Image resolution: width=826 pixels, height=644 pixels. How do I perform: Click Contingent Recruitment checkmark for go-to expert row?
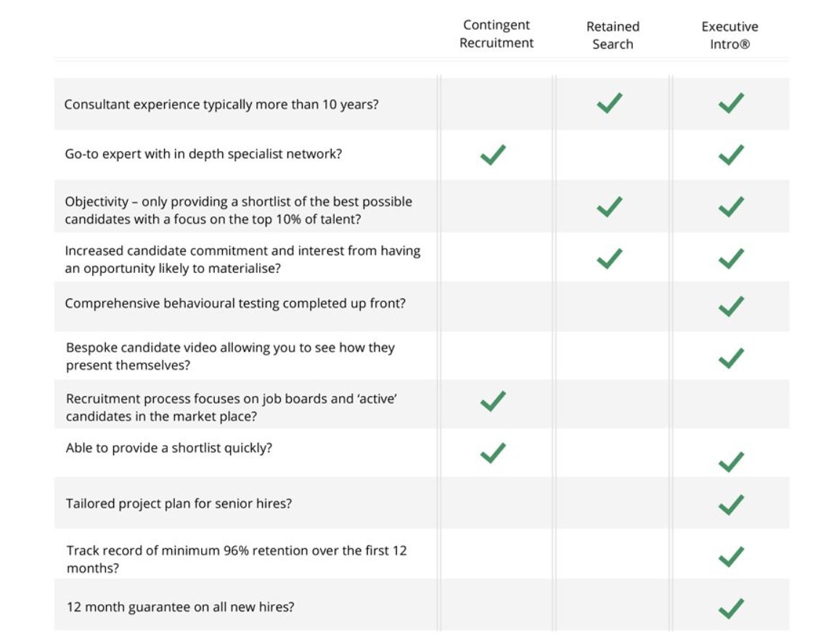point(493,155)
